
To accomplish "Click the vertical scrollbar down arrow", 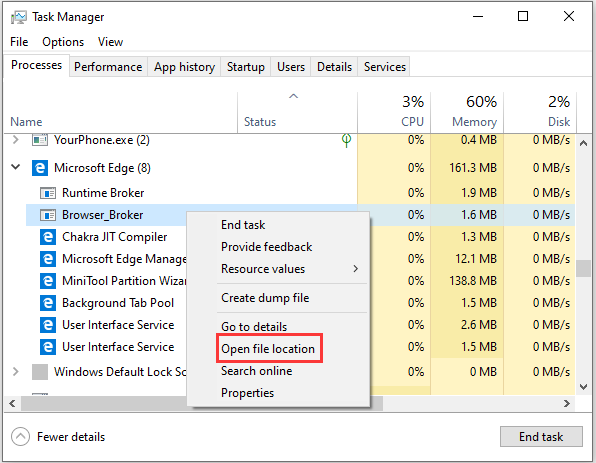I will [x=583, y=387].
